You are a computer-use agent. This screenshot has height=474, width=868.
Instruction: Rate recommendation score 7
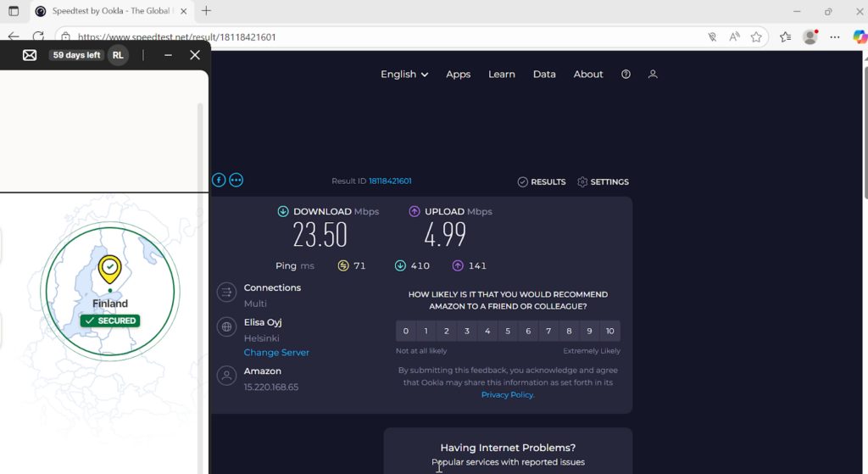tap(548, 331)
